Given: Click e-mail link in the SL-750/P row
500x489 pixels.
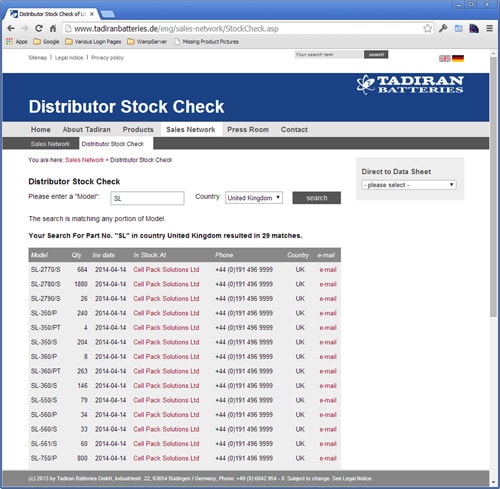Looking at the screenshot, I should tap(328, 459).
